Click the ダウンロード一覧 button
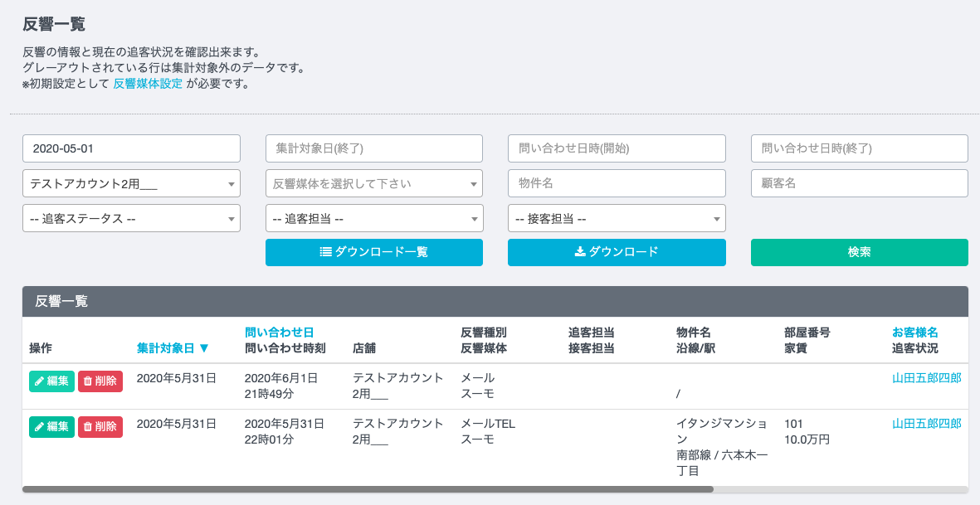 [x=373, y=252]
